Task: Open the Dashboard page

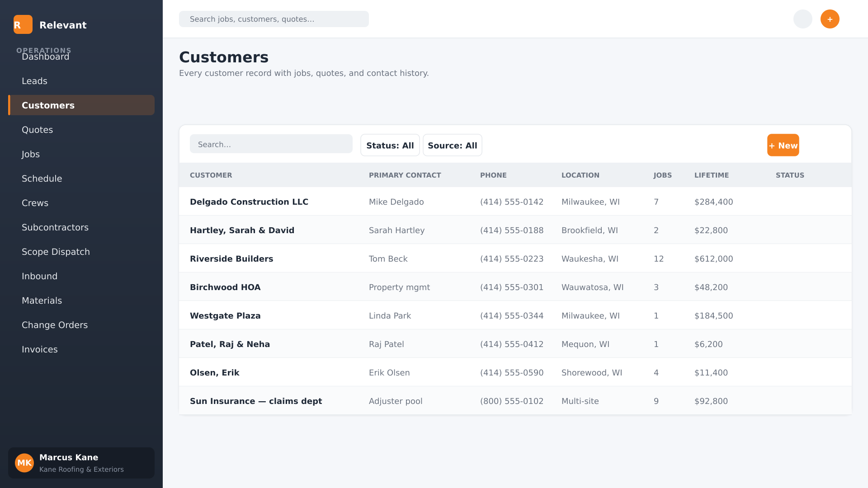Action: (81, 56)
